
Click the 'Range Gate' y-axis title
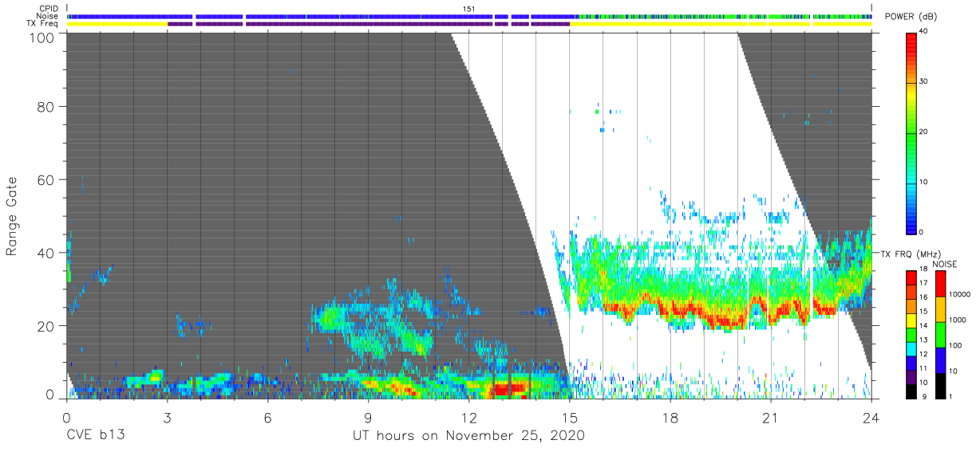(x=12, y=214)
